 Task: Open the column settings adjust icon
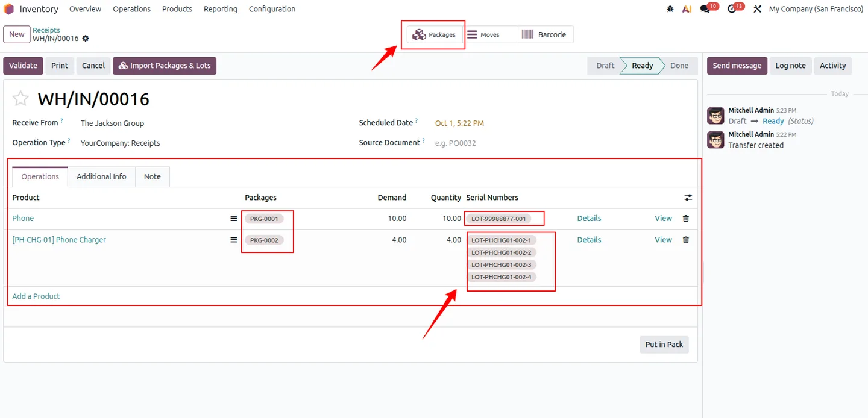pos(688,198)
